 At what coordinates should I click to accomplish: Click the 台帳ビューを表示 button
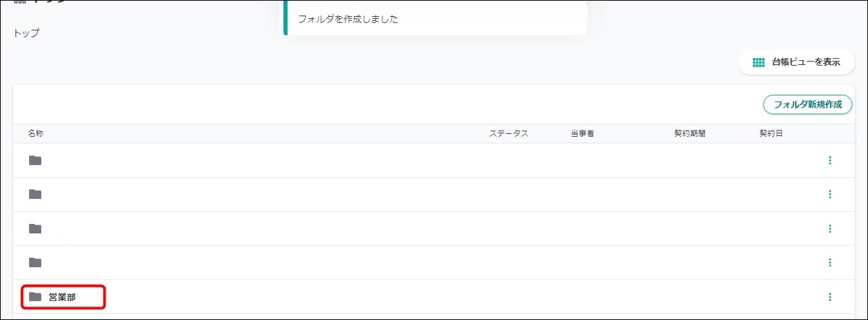[796, 62]
